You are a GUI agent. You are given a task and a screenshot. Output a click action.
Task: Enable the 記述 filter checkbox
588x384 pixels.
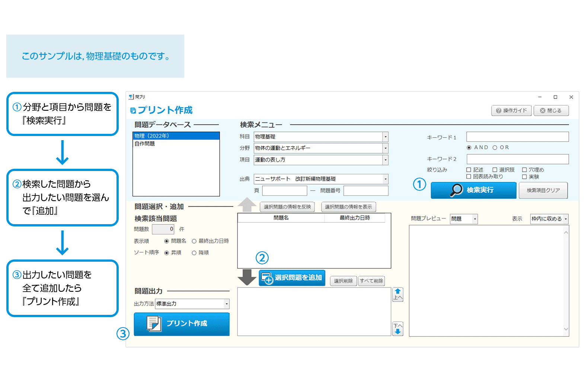tap(469, 170)
